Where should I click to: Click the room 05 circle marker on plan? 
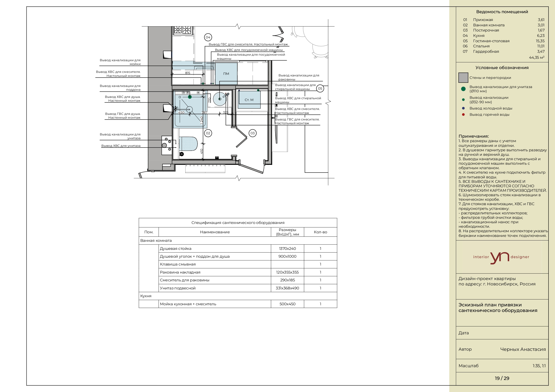pyautogui.click(x=320, y=89)
